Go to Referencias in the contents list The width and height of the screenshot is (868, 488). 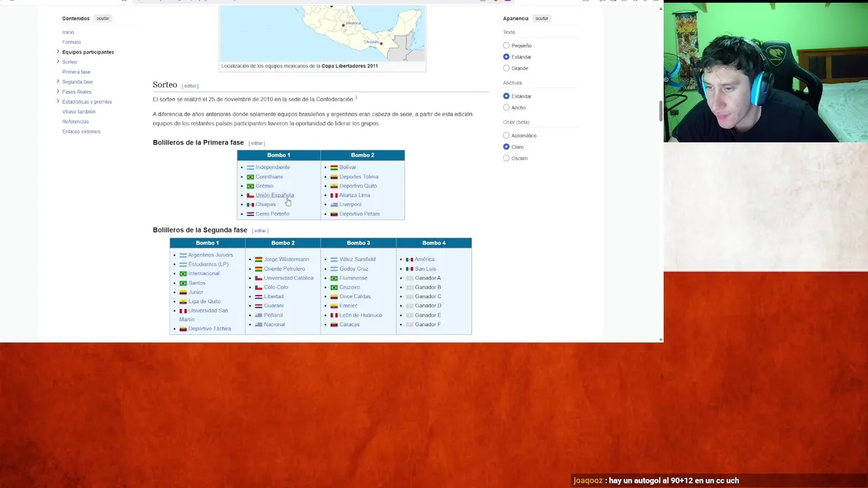(x=75, y=121)
